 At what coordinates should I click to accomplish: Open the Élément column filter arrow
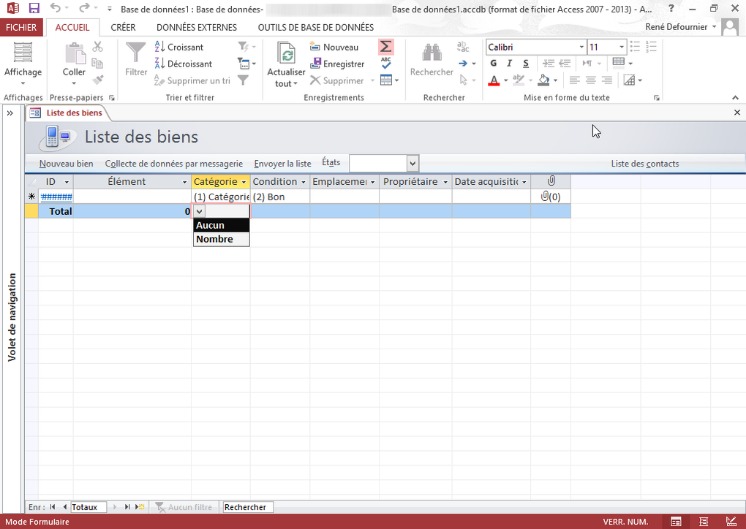click(185, 182)
